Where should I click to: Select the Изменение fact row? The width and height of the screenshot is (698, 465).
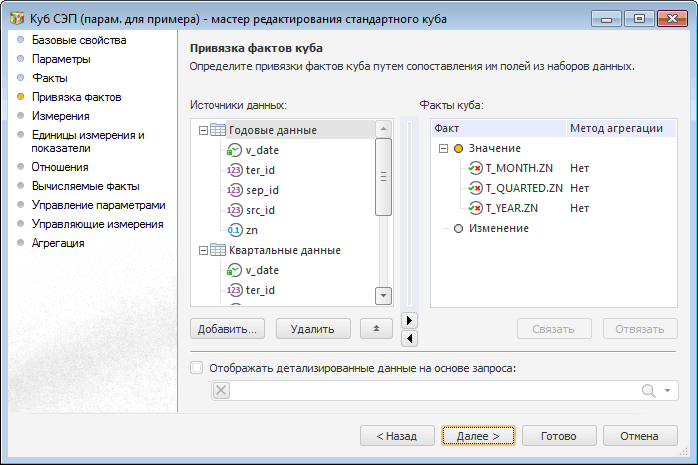498,228
